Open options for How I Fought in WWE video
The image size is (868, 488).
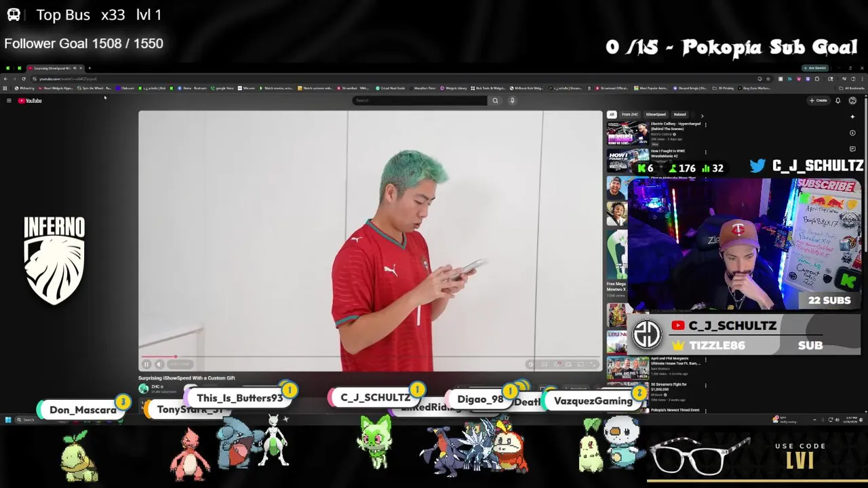pyautogui.click(x=705, y=152)
